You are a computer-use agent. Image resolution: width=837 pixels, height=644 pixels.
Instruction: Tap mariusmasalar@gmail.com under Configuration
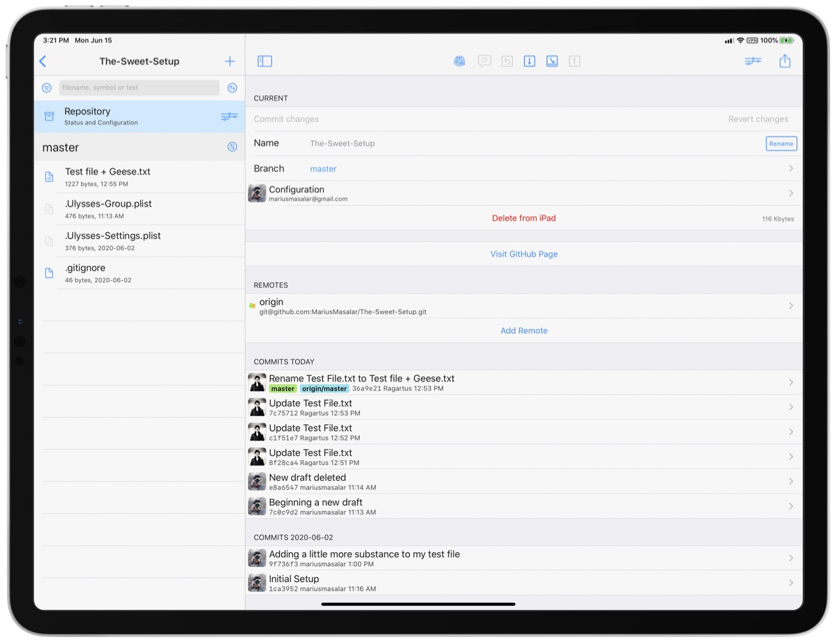pyautogui.click(x=308, y=199)
